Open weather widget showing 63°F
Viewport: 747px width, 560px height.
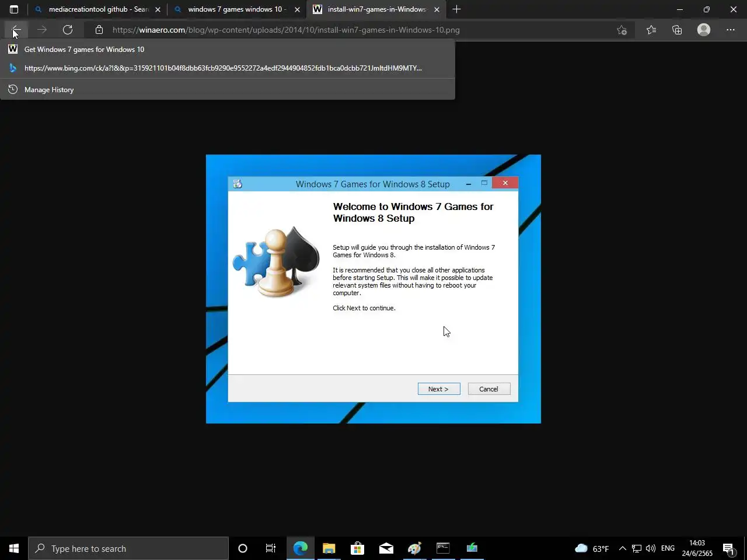592,548
